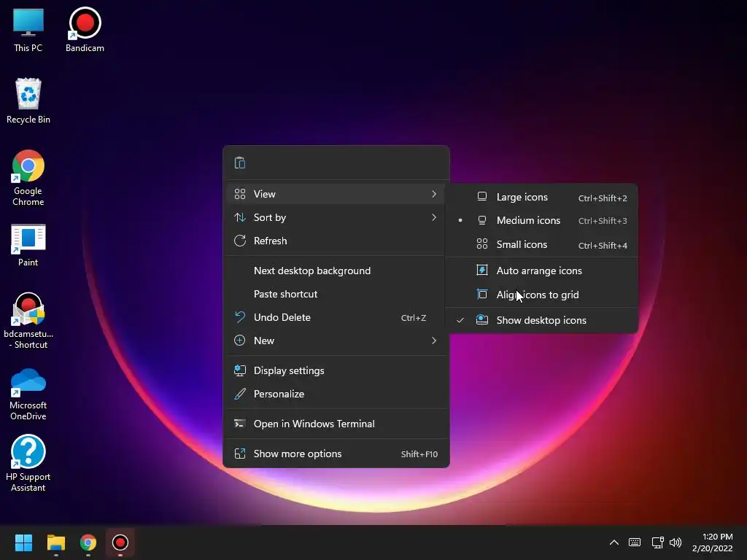Choose Show more options
Image resolution: width=747 pixels, height=560 pixels.
pos(336,454)
